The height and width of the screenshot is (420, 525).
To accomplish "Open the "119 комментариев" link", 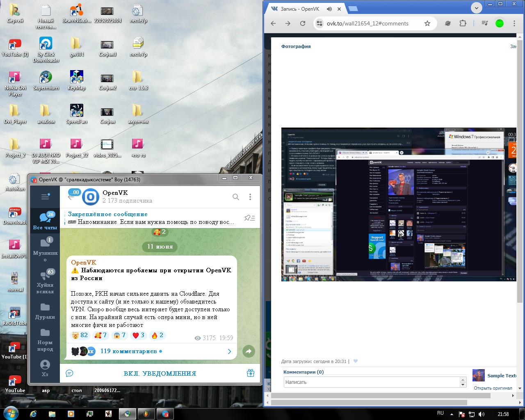I will [x=128, y=351].
